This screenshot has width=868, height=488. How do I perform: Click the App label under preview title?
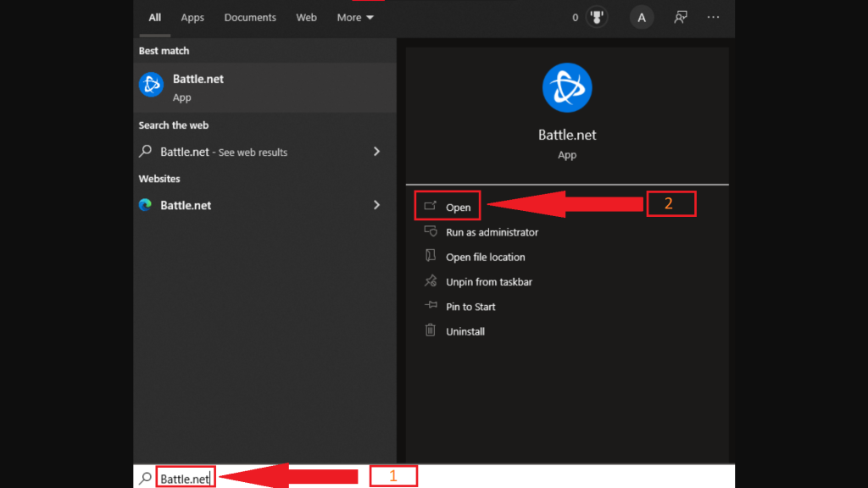(567, 155)
